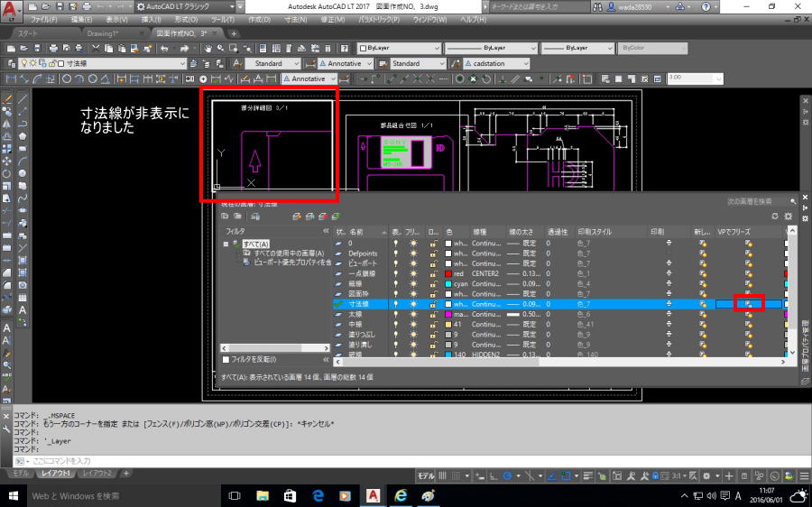Open the 寸法(N) menu

tap(295, 19)
